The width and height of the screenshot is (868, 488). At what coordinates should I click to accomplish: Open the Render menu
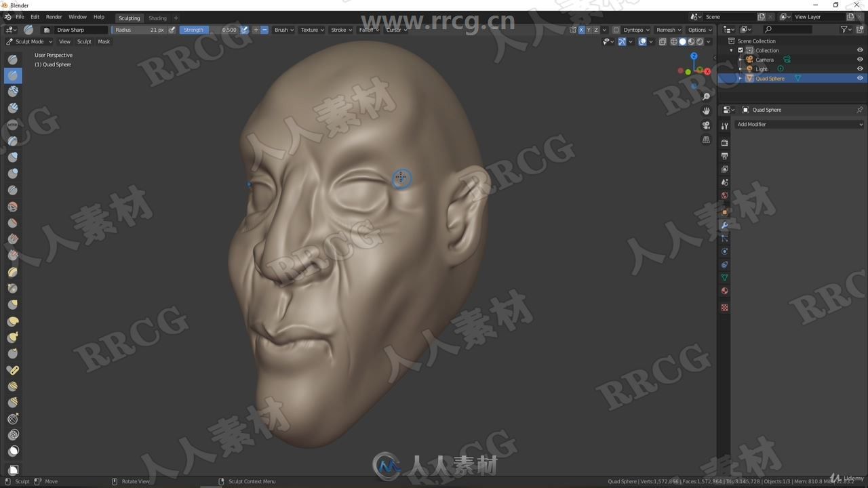pyautogui.click(x=54, y=17)
